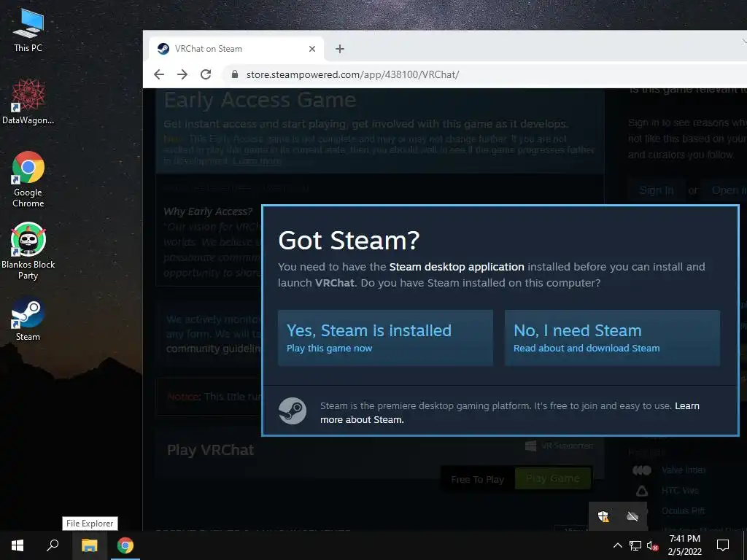The height and width of the screenshot is (560, 747).
Task: Open a new Chrome tab
Action: [340, 49]
